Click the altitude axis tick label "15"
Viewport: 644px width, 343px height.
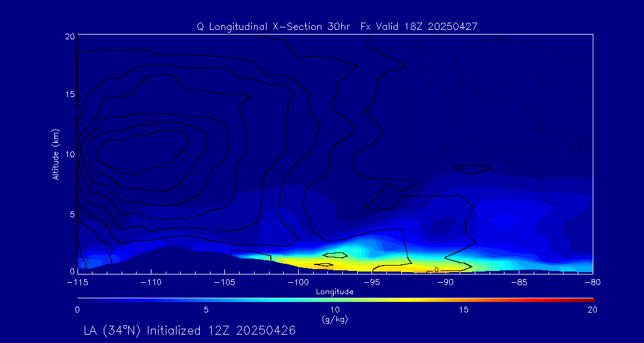70,94
